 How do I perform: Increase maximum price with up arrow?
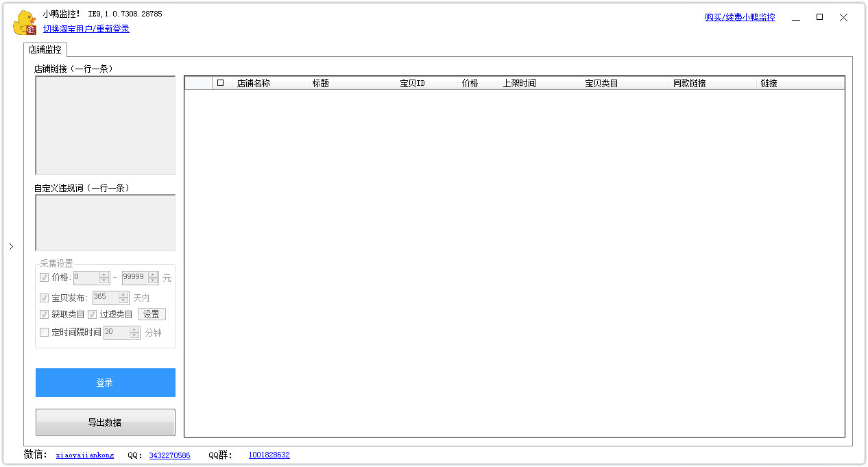coord(153,275)
